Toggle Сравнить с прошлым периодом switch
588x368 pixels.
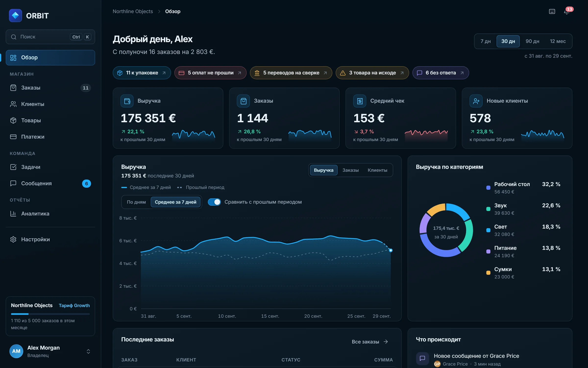(x=214, y=202)
